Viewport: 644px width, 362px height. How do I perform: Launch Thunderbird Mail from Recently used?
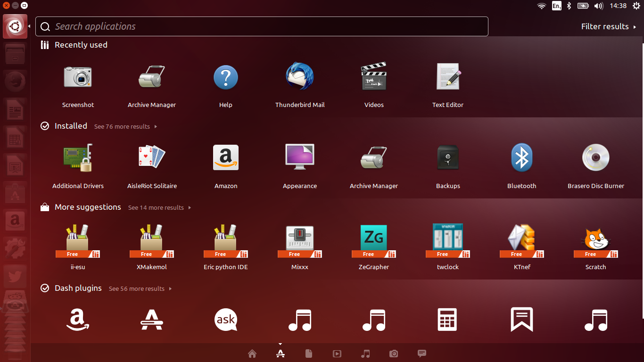point(300,76)
